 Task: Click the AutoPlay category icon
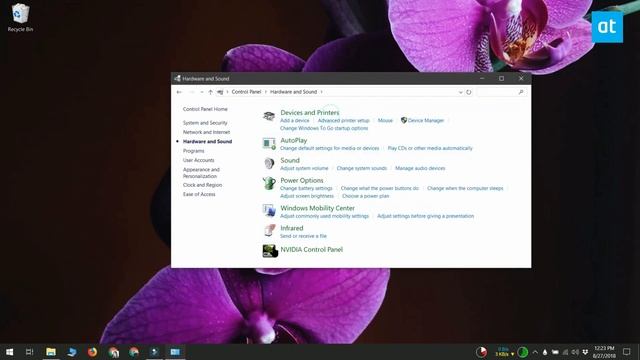(269, 144)
